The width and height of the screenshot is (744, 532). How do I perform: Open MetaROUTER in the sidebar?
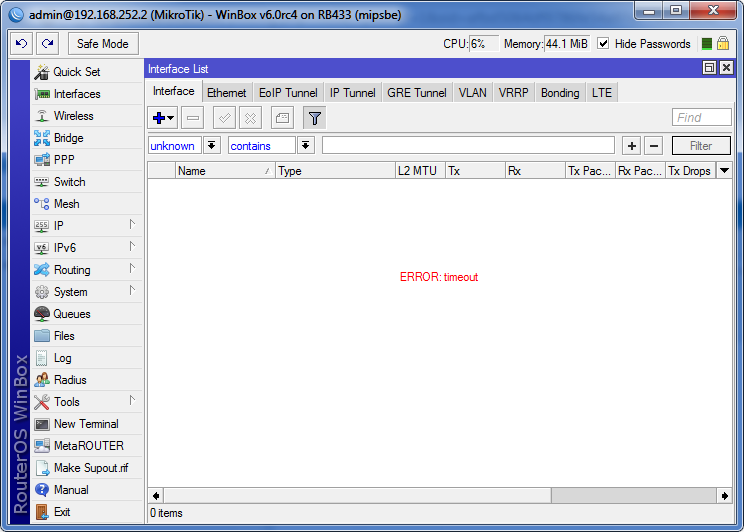coord(87,446)
